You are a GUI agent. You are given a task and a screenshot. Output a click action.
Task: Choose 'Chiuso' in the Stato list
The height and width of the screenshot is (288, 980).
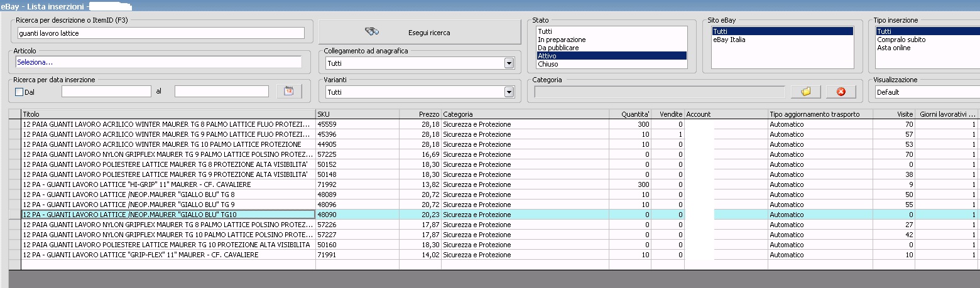[548, 64]
